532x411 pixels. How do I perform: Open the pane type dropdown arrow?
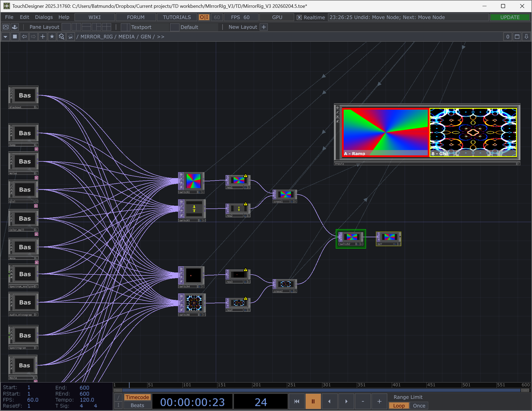point(5,37)
